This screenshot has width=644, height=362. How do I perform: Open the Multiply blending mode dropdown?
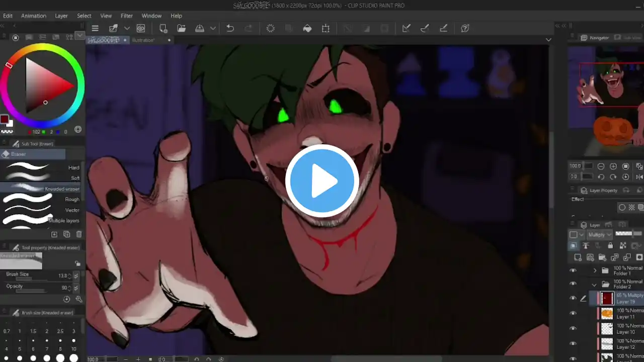[x=600, y=235]
